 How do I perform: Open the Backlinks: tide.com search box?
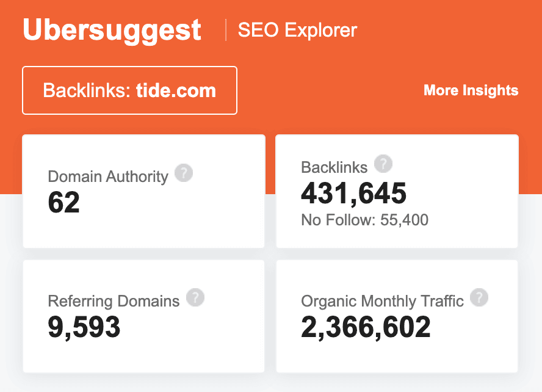pyautogui.click(x=129, y=90)
